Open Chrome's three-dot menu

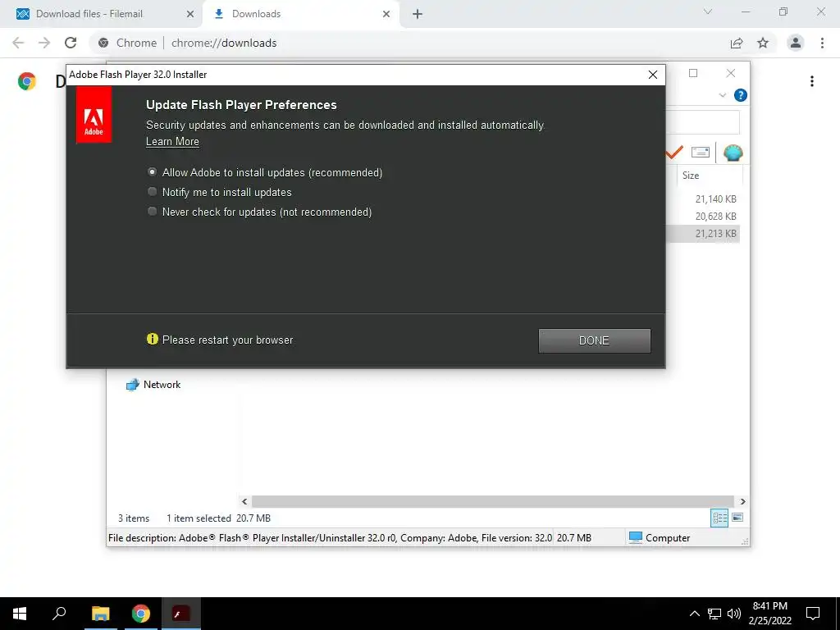point(822,43)
